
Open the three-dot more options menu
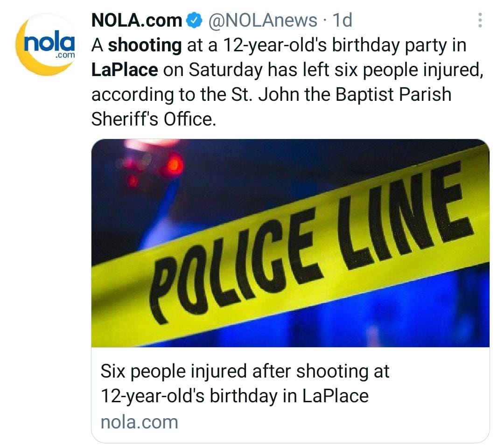[x=480, y=21]
